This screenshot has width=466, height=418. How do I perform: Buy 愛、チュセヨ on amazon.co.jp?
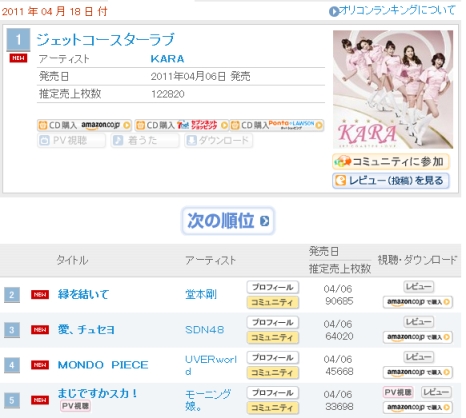tap(418, 337)
